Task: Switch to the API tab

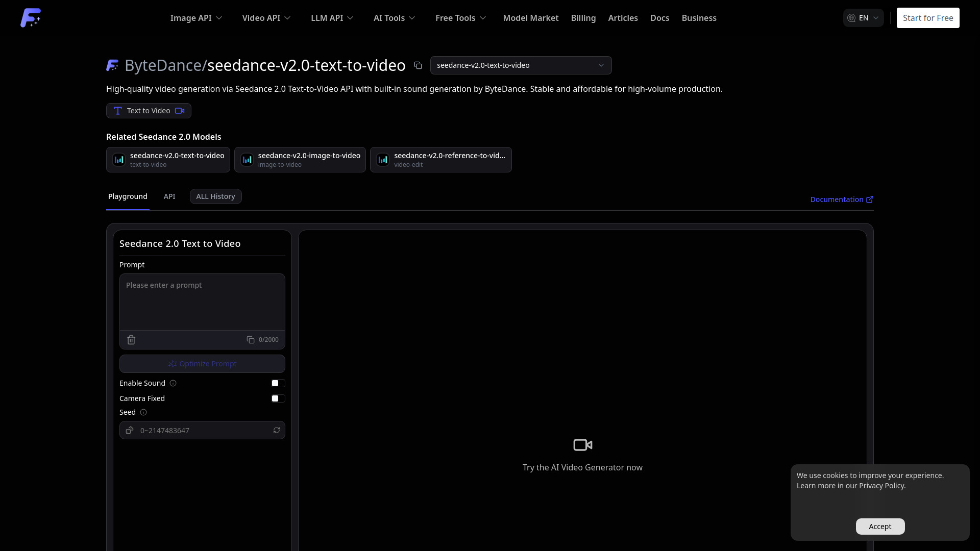Action: point(169,196)
